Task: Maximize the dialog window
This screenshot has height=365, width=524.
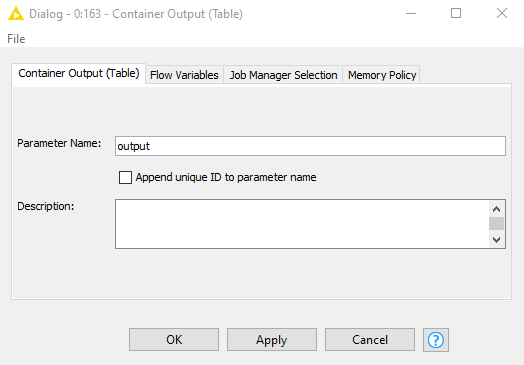Action: point(456,13)
